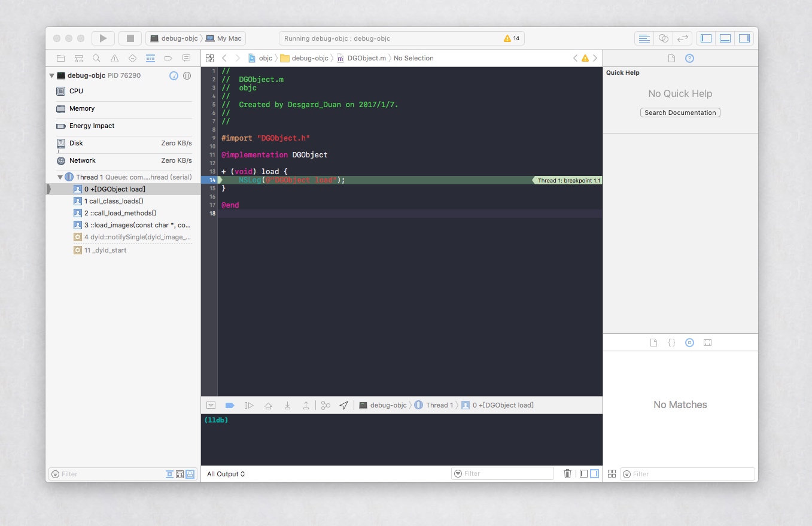Screen dimensions: 812x526
Task: Switch to the Project navigator tab
Action: tap(60, 58)
